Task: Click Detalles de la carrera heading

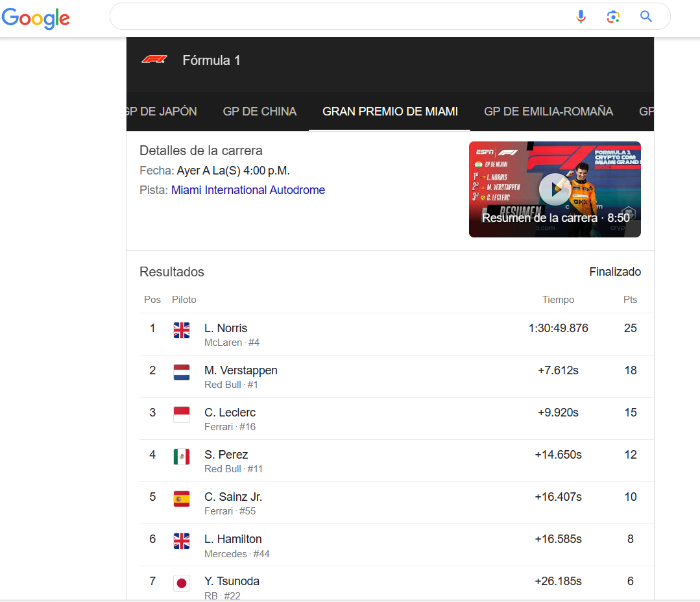Action: [x=201, y=150]
